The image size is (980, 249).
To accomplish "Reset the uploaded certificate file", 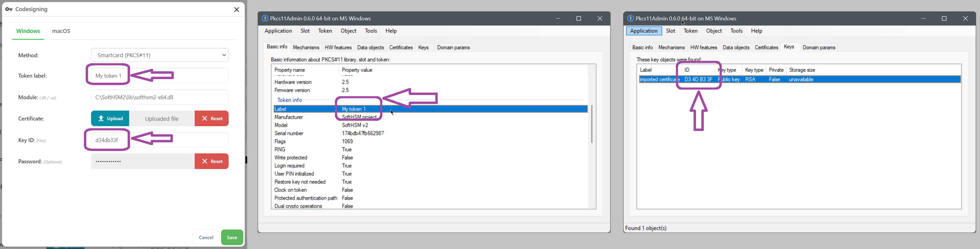I will tap(212, 118).
